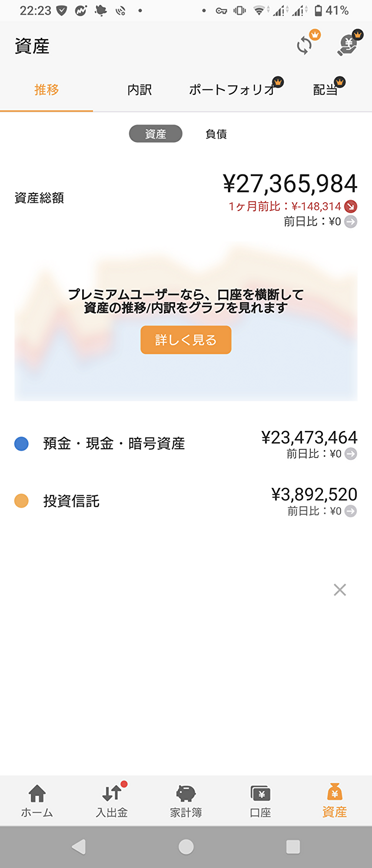Viewport: 372px width, 868px height.
Task: Open the ポートフォリオ tab
Action: click(x=232, y=90)
